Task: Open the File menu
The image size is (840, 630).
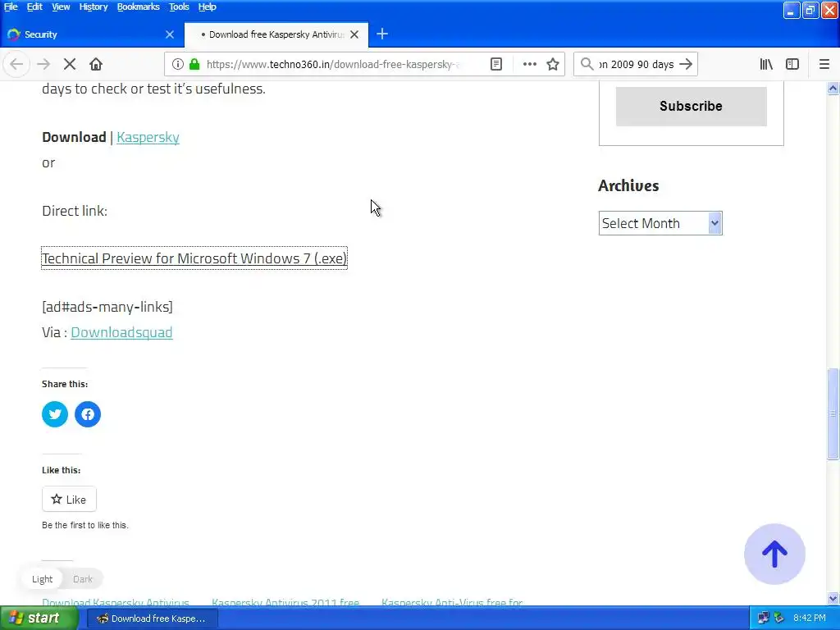Action: 11,7
